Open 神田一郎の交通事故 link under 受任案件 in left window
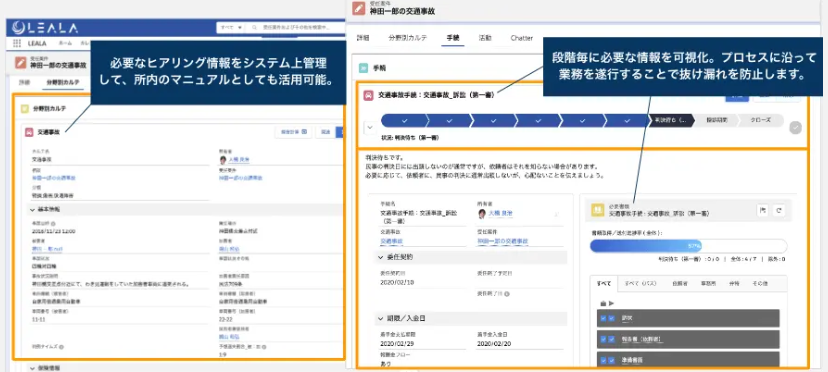Screen dimensions: 828x372 tap(241, 178)
